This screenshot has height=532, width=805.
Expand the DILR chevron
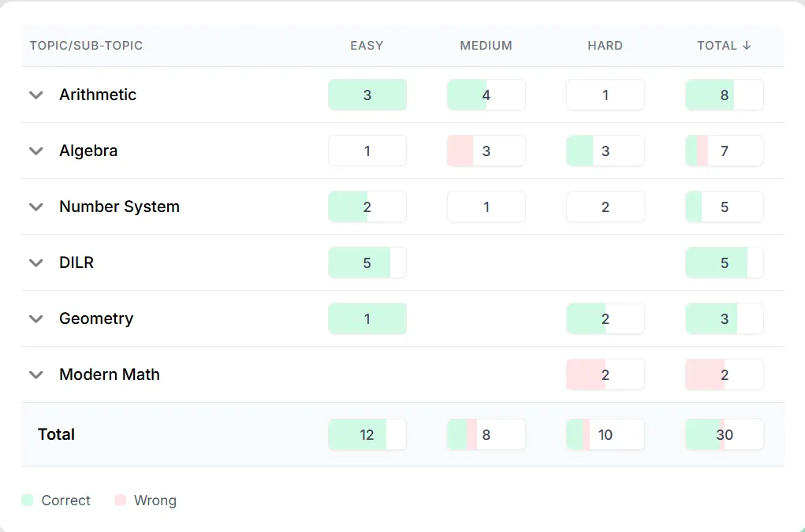(36, 262)
